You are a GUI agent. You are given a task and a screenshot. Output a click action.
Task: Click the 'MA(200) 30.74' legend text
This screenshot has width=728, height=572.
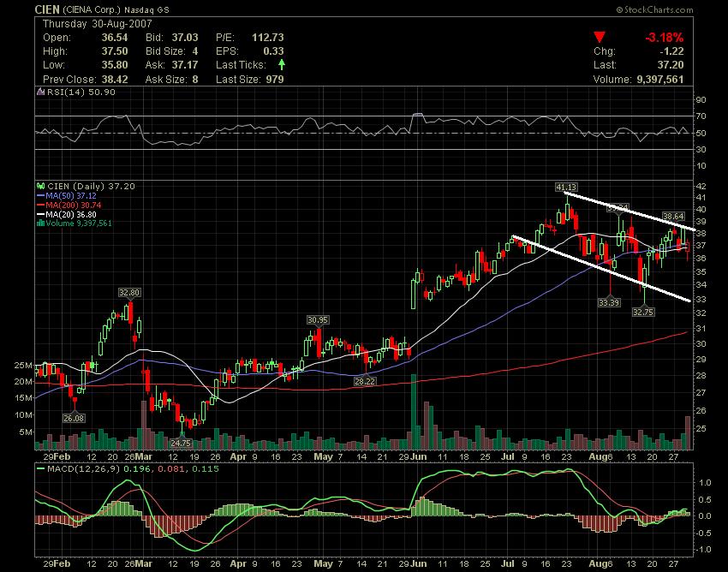(x=74, y=206)
